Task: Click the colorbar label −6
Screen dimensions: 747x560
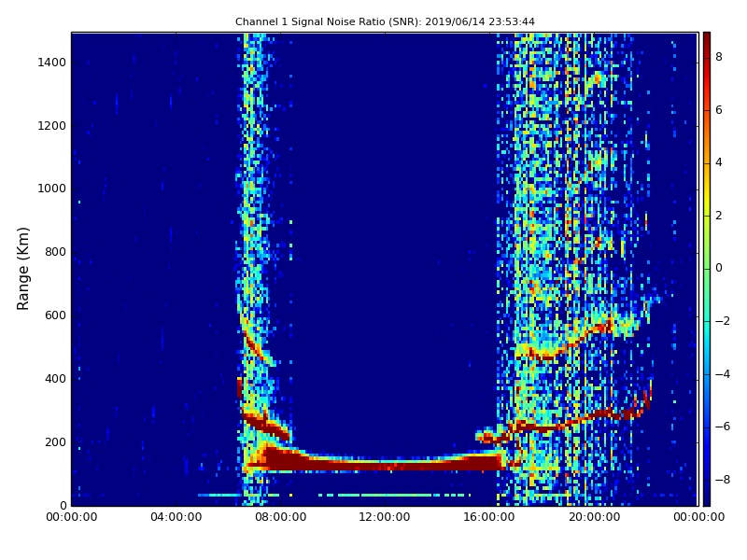Action: click(x=722, y=427)
